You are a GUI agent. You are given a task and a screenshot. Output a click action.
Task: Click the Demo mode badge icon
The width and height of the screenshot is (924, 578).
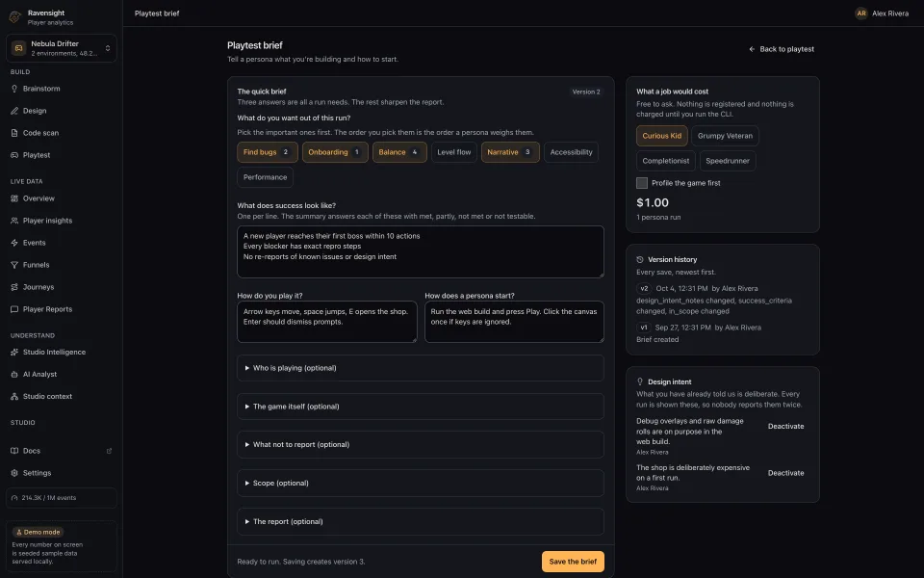point(19,532)
